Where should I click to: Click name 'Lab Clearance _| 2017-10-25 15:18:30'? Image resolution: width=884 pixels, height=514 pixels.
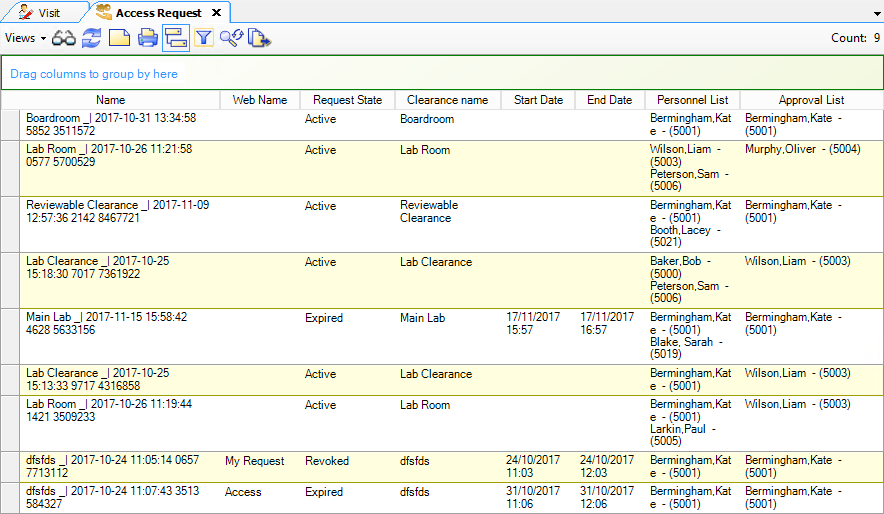98,267
